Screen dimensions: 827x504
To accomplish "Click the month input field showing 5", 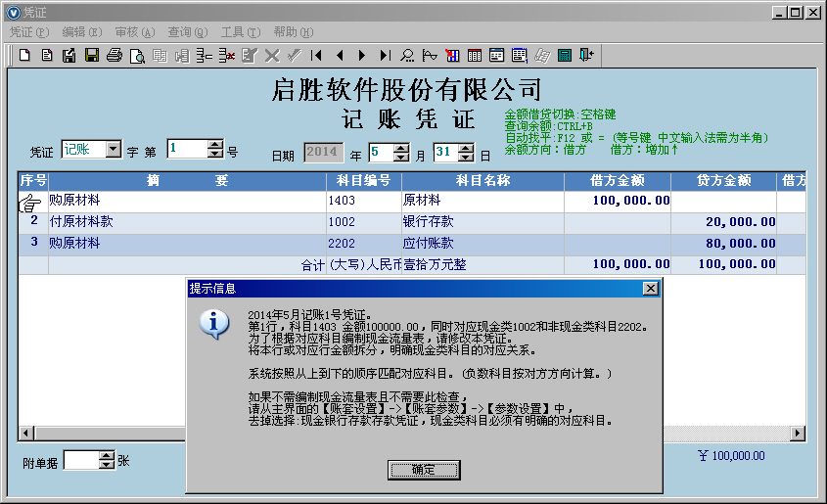I will point(382,153).
